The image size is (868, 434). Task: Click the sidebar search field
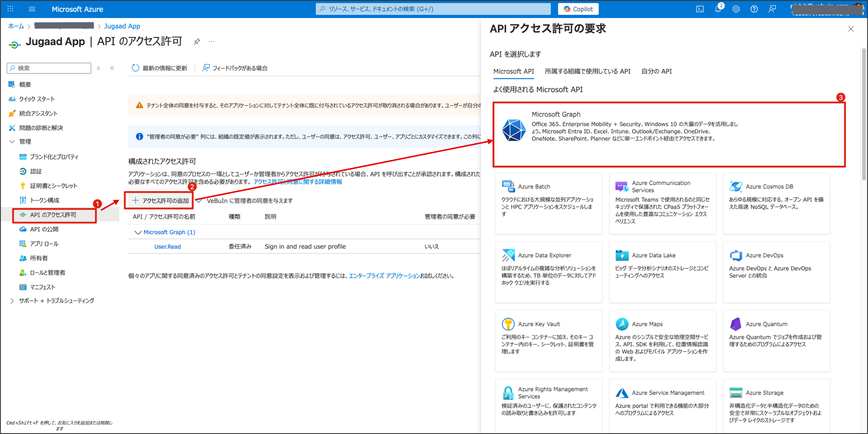(x=49, y=68)
